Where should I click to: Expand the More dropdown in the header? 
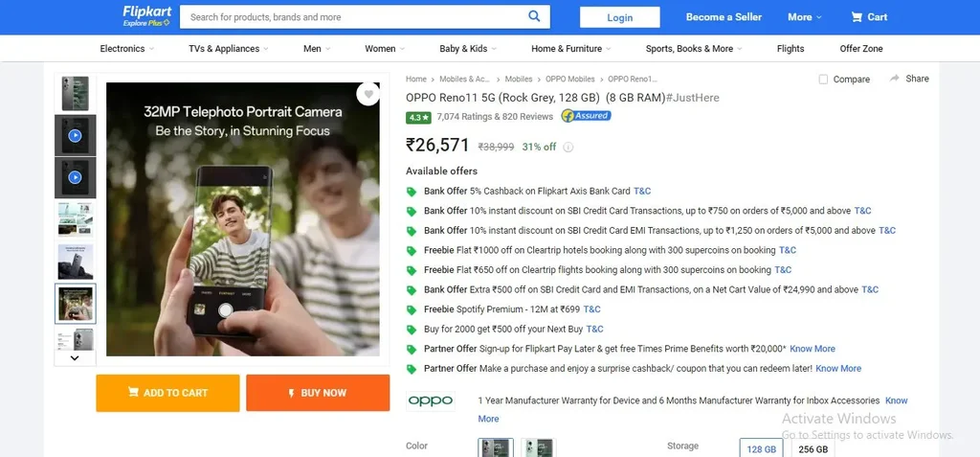click(x=805, y=17)
